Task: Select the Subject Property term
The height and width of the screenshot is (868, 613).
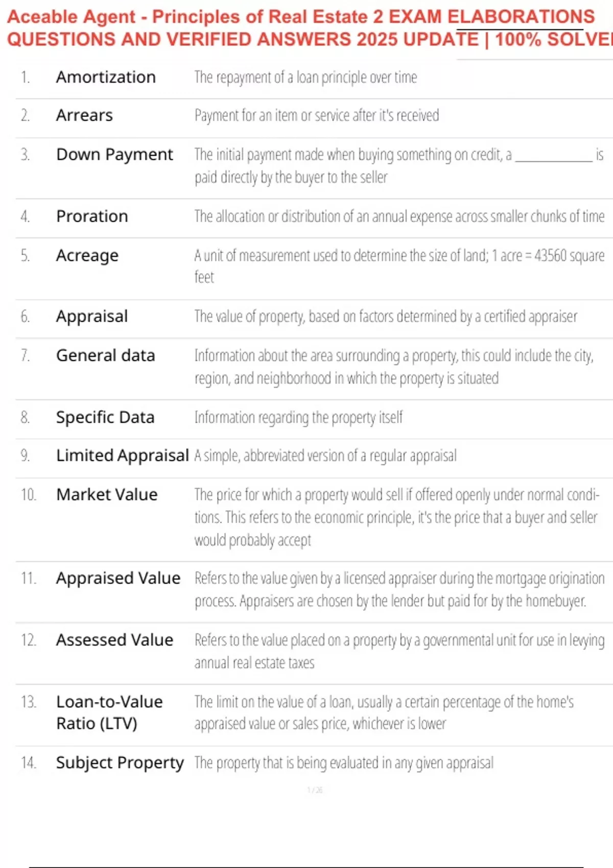Action: pos(120,762)
